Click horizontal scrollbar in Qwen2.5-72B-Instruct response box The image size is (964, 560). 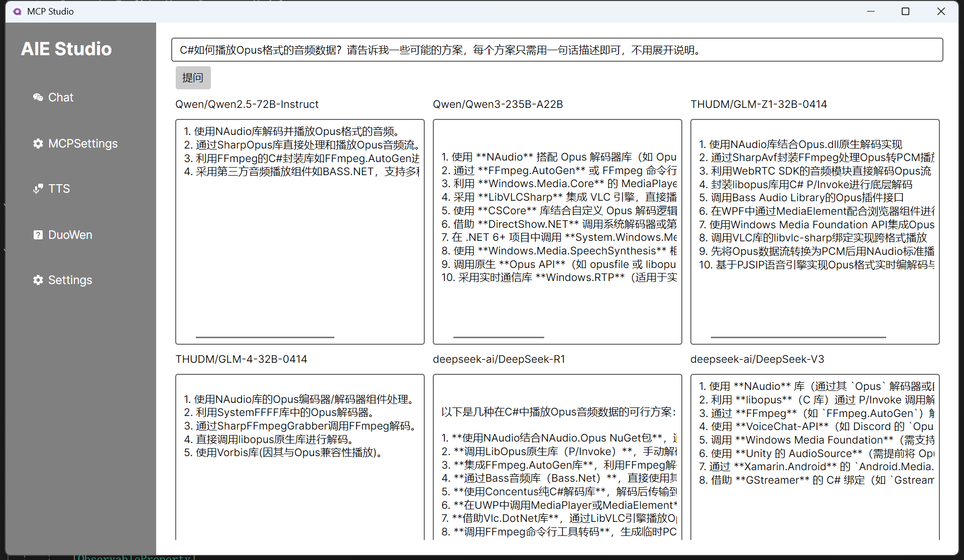[x=265, y=337]
